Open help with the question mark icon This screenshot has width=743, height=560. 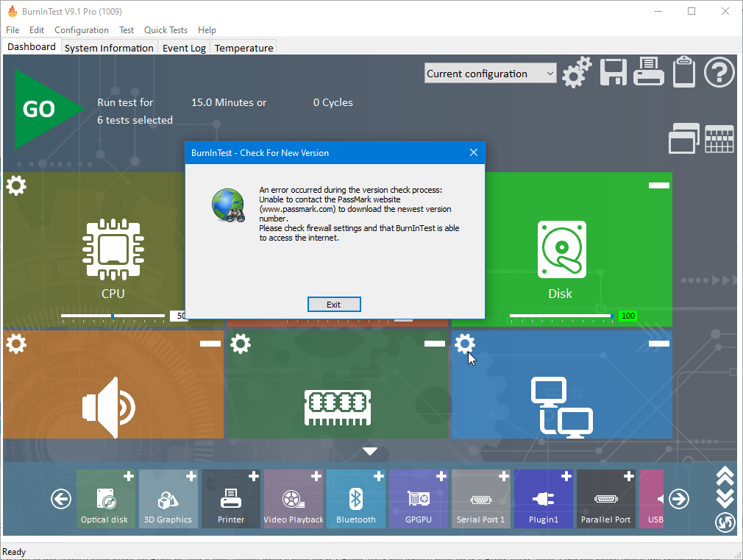(x=719, y=72)
